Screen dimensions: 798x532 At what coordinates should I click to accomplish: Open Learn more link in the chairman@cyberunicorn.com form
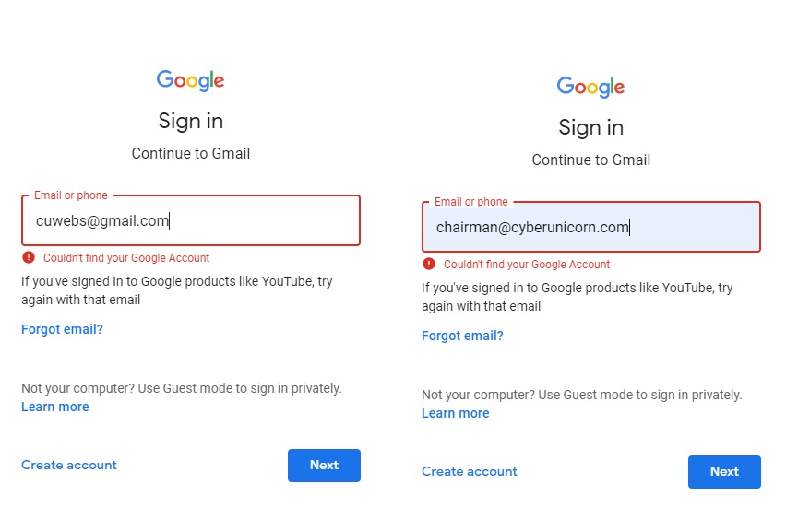coord(456,413)
